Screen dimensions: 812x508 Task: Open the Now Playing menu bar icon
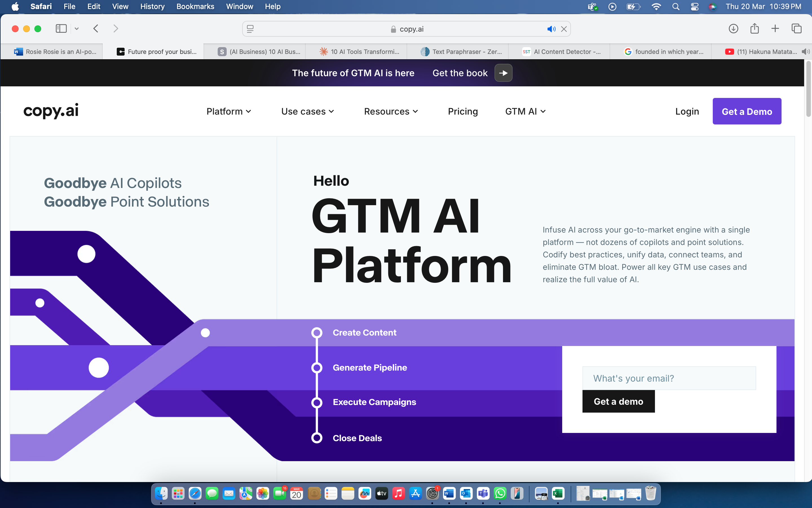tap(612, 6)
